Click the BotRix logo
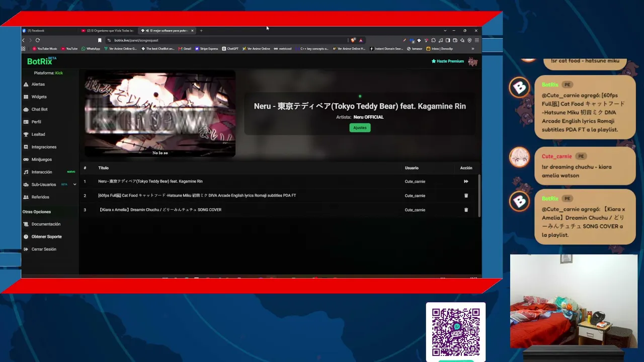644x362 pixels. click(x=41, y=61)
